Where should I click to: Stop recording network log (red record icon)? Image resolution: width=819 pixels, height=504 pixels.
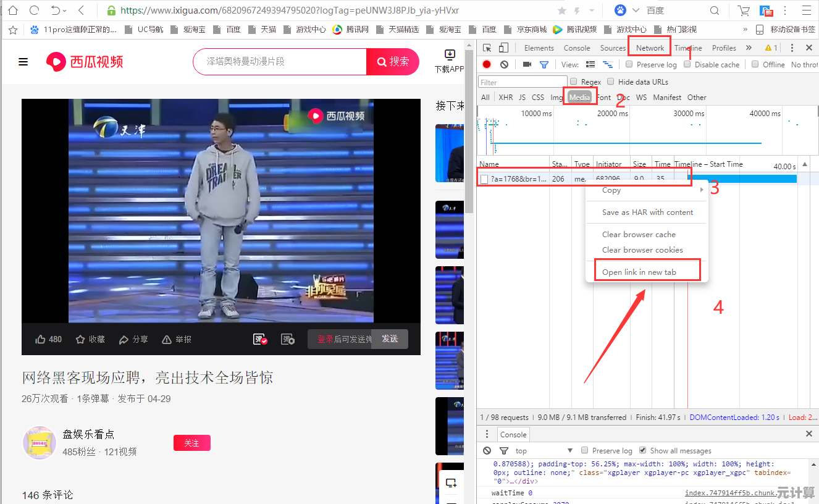(486, 64)
